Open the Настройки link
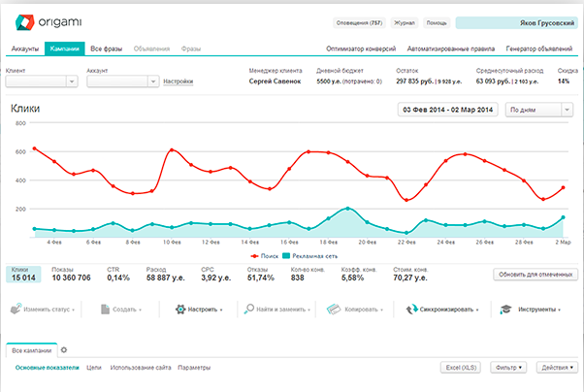Image resolution: width=584 pixels, height=392 pixels. tap(178, 82)
